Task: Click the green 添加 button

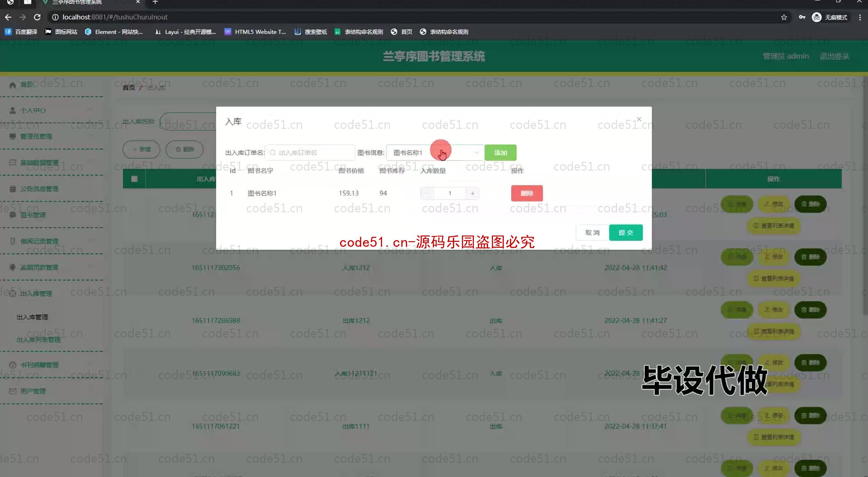Action: 500,152
